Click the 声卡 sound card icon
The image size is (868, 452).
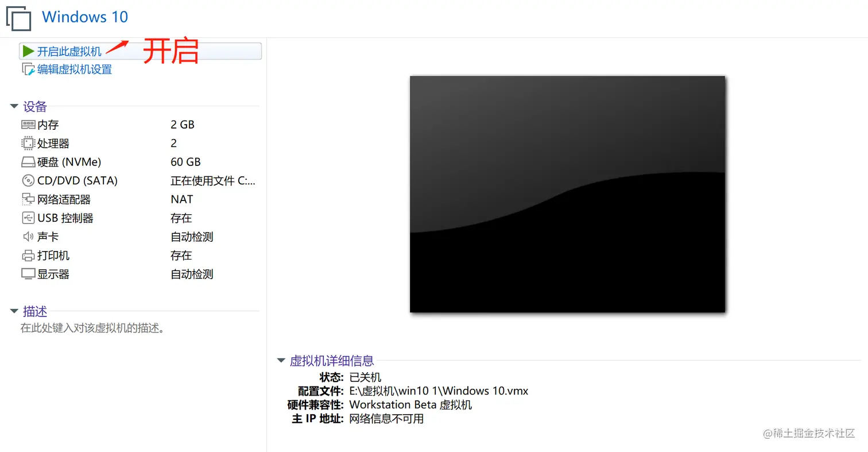point(28,236)
